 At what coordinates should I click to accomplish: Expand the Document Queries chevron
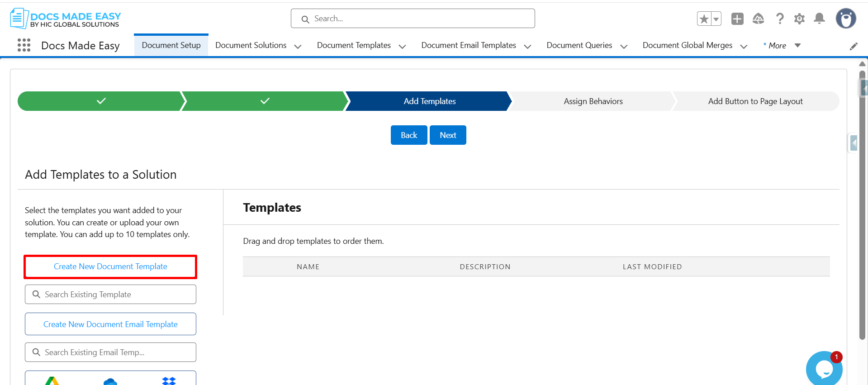pos(624,46)
